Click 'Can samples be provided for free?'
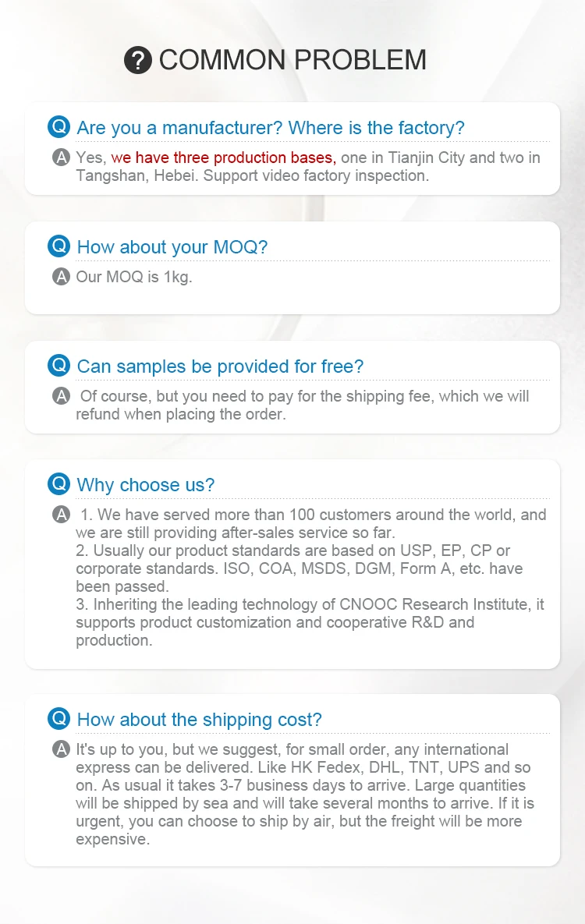 pos(220,366)
